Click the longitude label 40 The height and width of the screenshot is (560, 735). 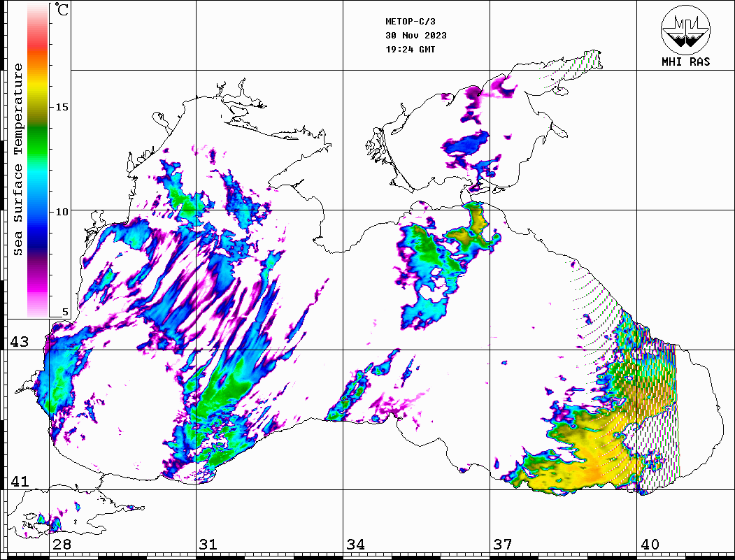(649, 545)
